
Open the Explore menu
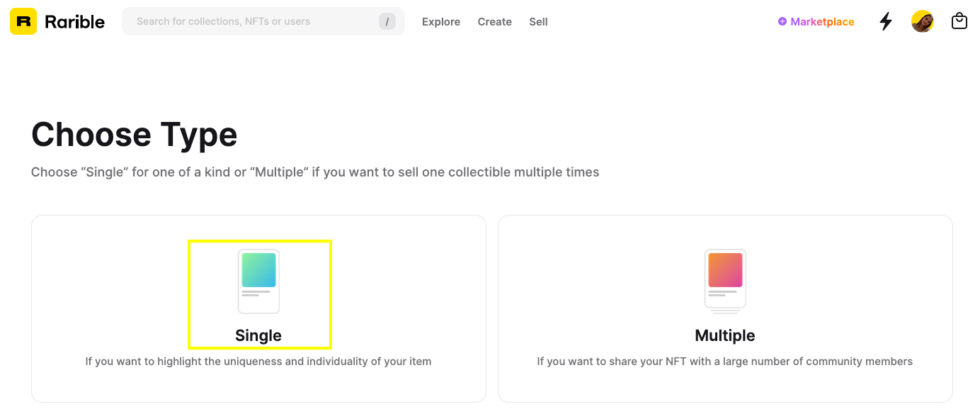pyautogui.click(x=440, y=21)
